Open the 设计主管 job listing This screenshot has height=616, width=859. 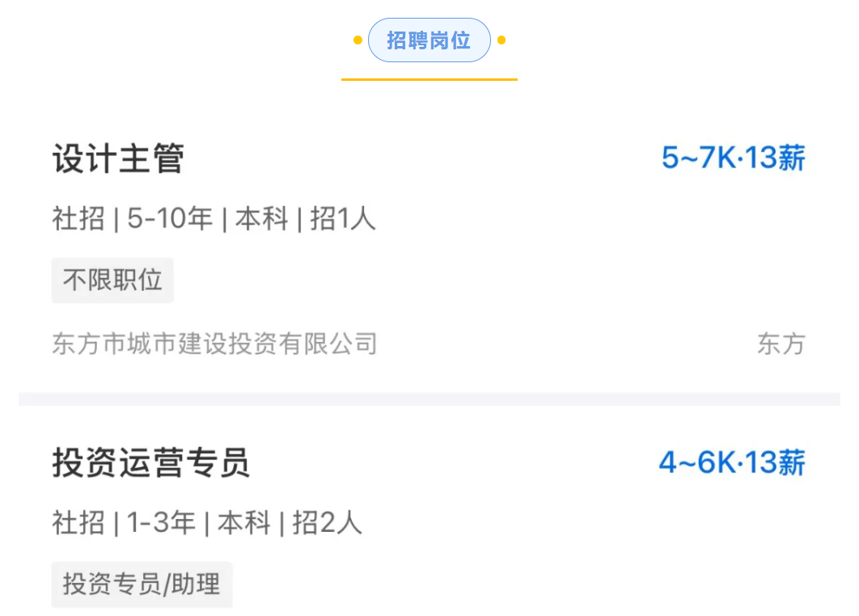click(x=118, y=158)
